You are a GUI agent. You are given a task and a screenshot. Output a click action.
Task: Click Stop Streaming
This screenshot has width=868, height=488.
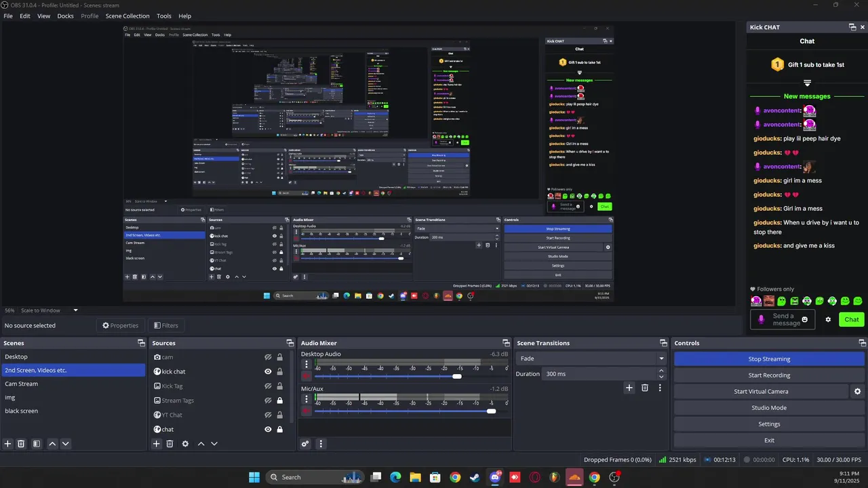(x=769, y=359)
